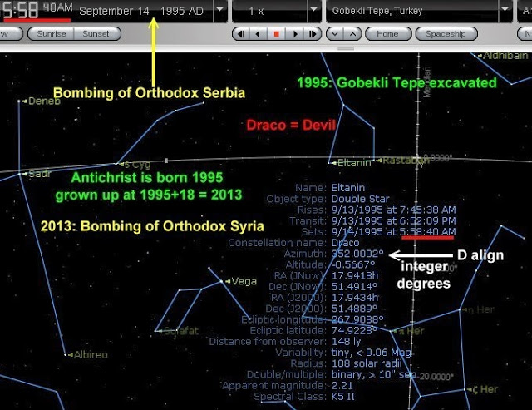Click the September 14 date field

coord(114,11)
